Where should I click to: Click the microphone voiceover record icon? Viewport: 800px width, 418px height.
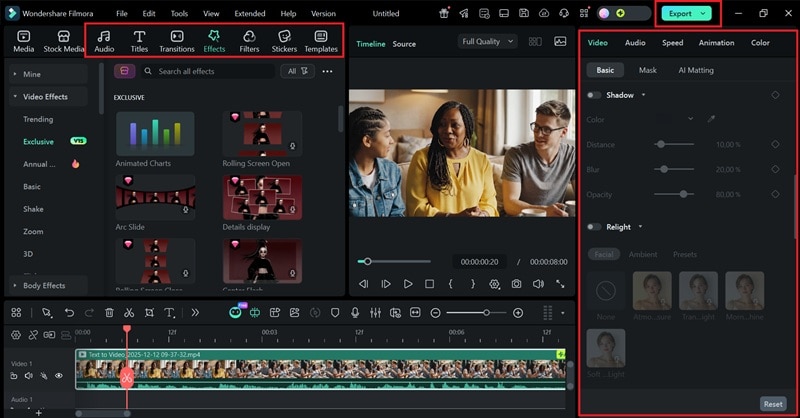coord(355,313)
